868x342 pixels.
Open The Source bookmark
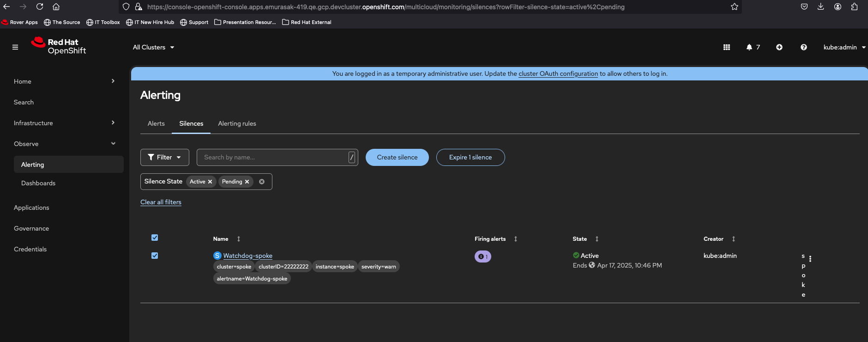(62, 22)
